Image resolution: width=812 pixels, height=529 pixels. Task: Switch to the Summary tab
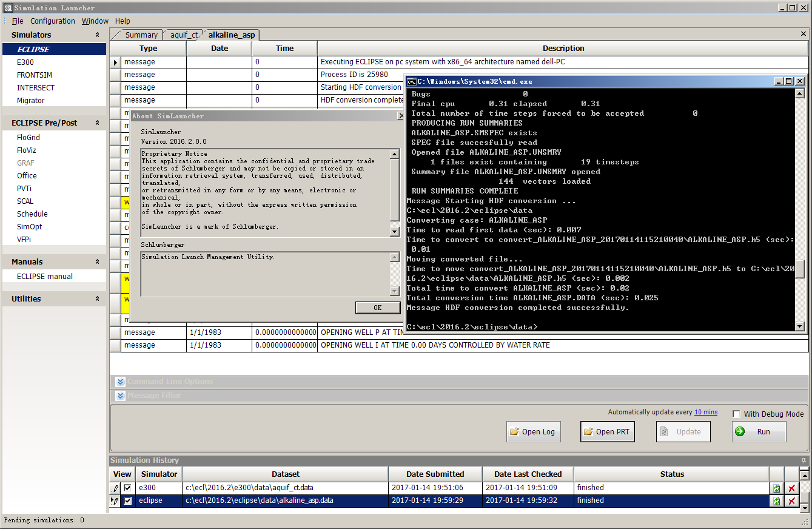[141, 35]
